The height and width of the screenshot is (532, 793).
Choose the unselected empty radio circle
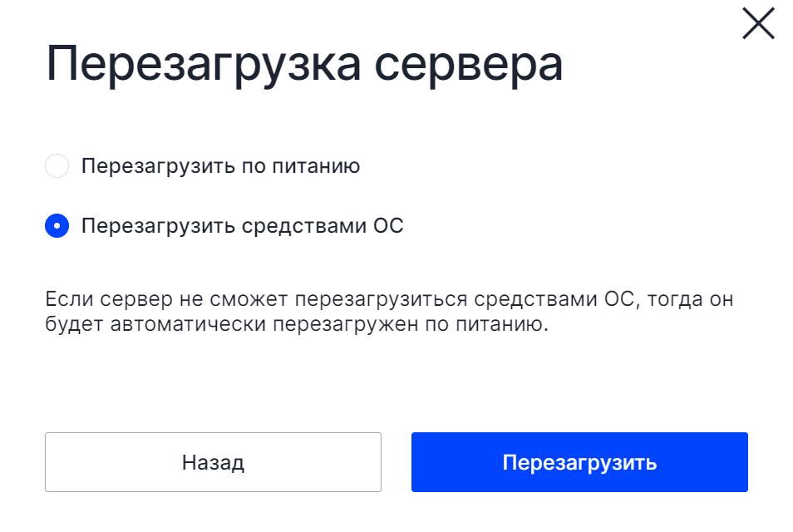click(57, 166)
